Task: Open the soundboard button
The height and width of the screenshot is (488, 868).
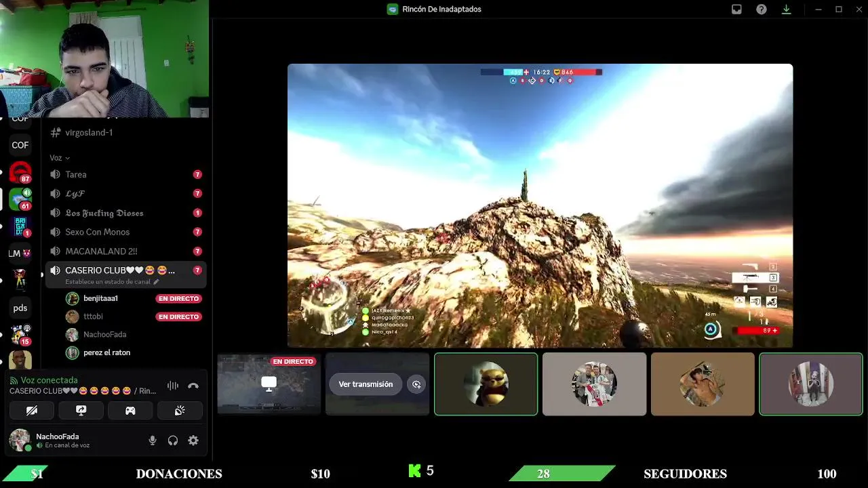Action: click(x=180, y=410)
